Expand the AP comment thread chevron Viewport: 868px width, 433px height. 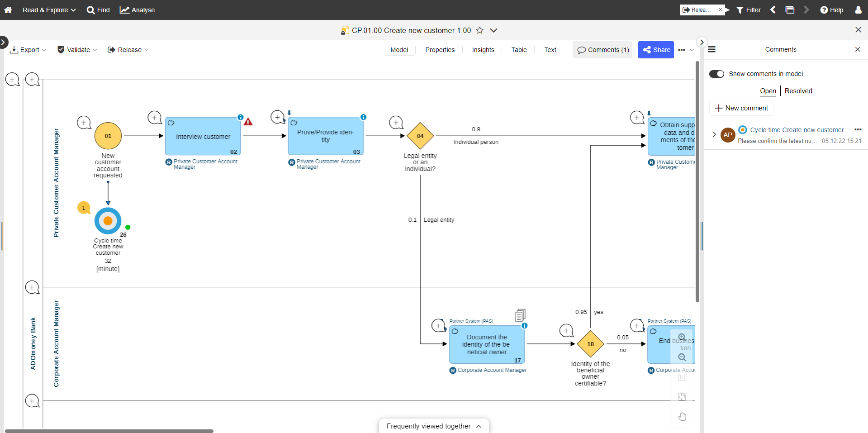pos(714,134)
